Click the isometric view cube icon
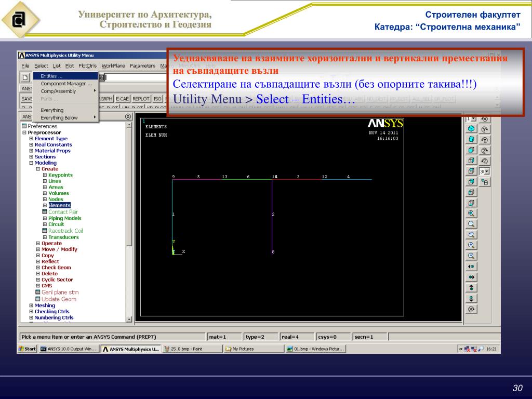 pyautogui.click(x=471, y=129)
